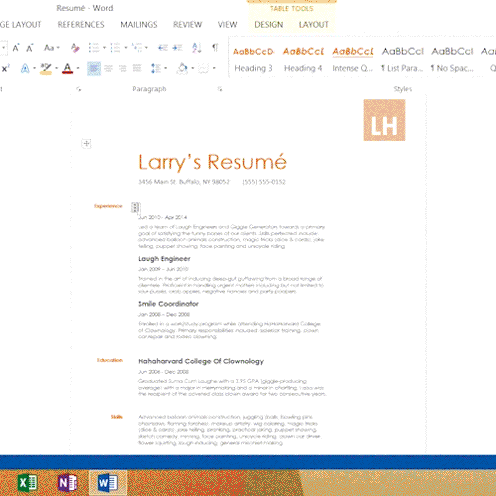This screenshot has width=496, height=496.
Task: Apply the yellow text highlight color
Action: pos(46,68)
